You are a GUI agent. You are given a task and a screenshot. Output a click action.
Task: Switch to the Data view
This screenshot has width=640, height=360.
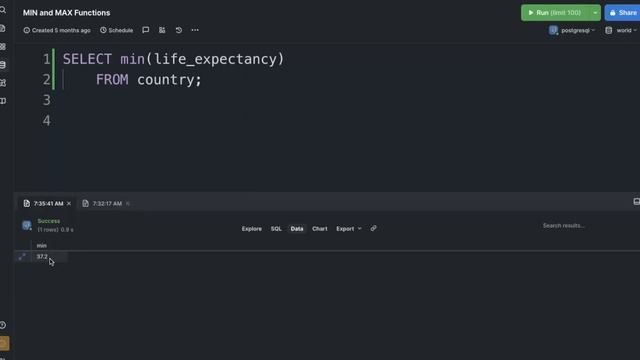click(297, 229)
